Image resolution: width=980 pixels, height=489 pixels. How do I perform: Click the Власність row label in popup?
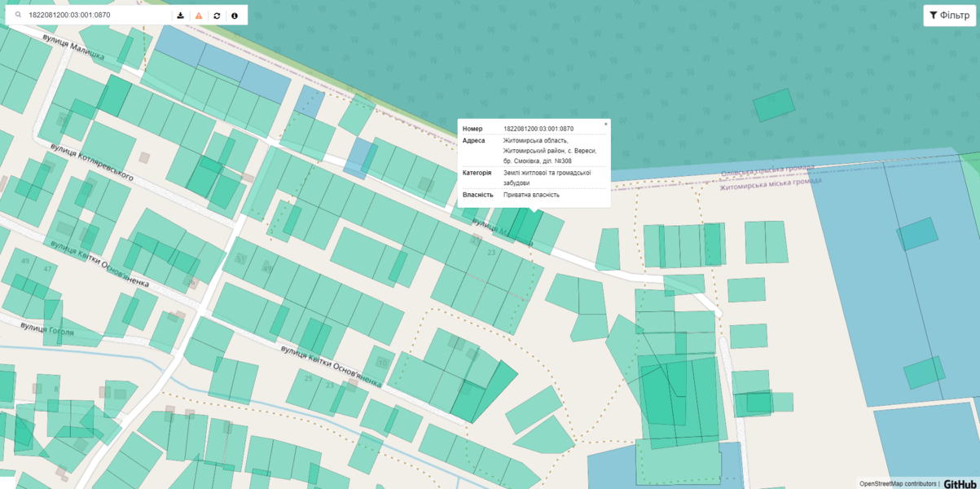pos(477,195)
